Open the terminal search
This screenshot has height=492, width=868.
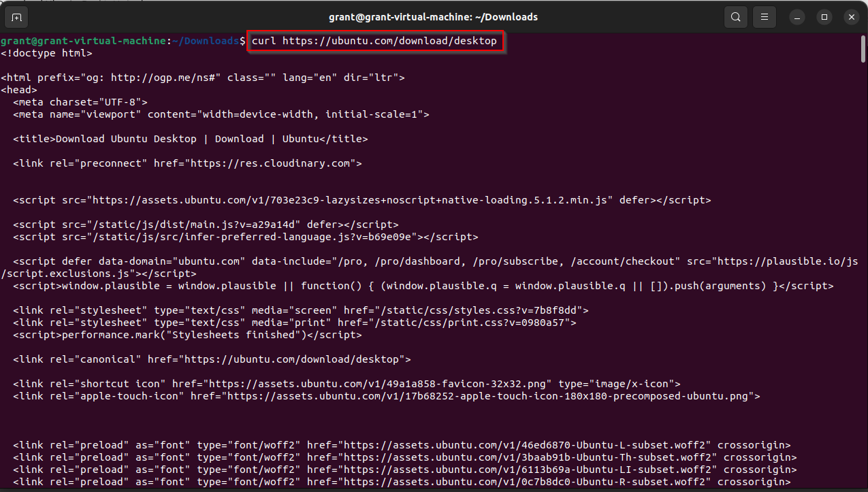tap(735, 16)
